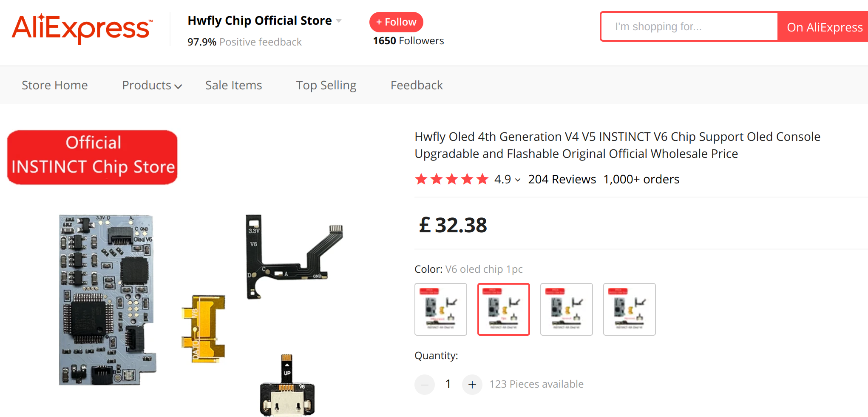The image size is (868, 417).
Task: Select the V6 oled chip 1pc variant
Action: 504,309
